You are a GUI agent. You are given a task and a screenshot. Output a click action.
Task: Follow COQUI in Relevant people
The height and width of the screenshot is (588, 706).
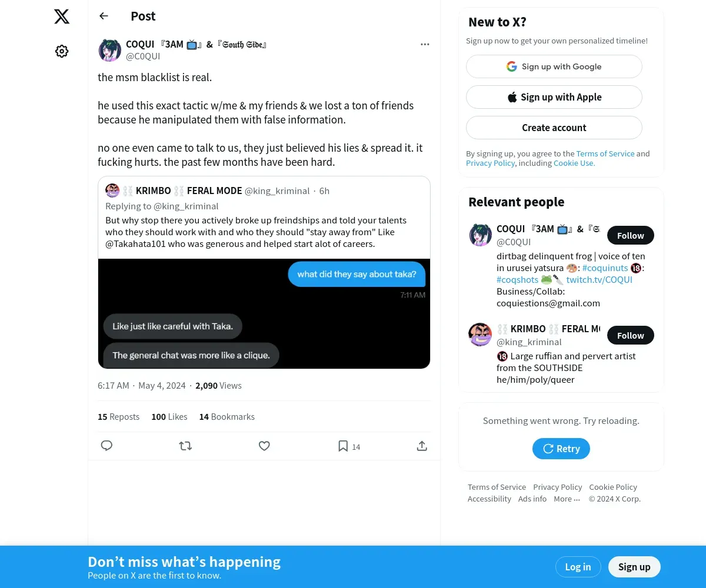click(x=631, y=235)
